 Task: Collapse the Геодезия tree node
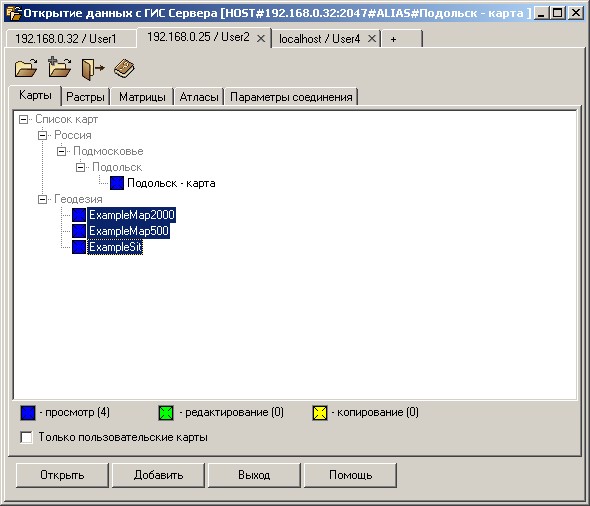pyautogui.click(x=43, y=199)
